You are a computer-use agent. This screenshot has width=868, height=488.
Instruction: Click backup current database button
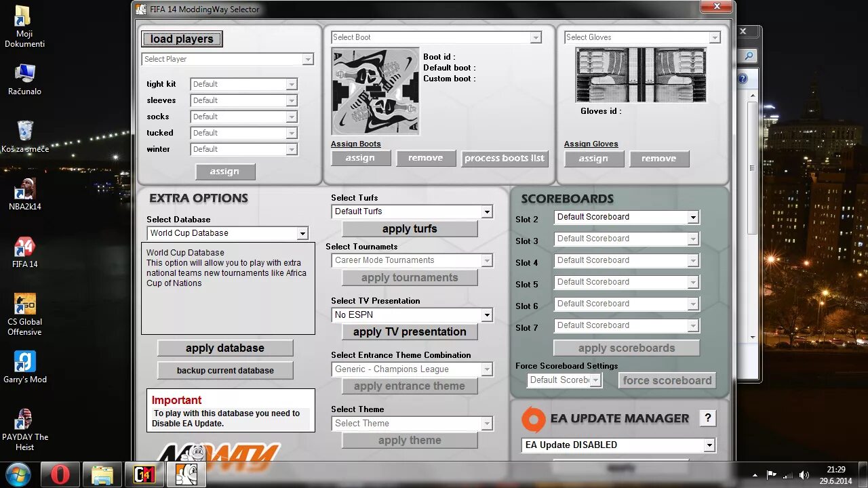pos(225,370)
